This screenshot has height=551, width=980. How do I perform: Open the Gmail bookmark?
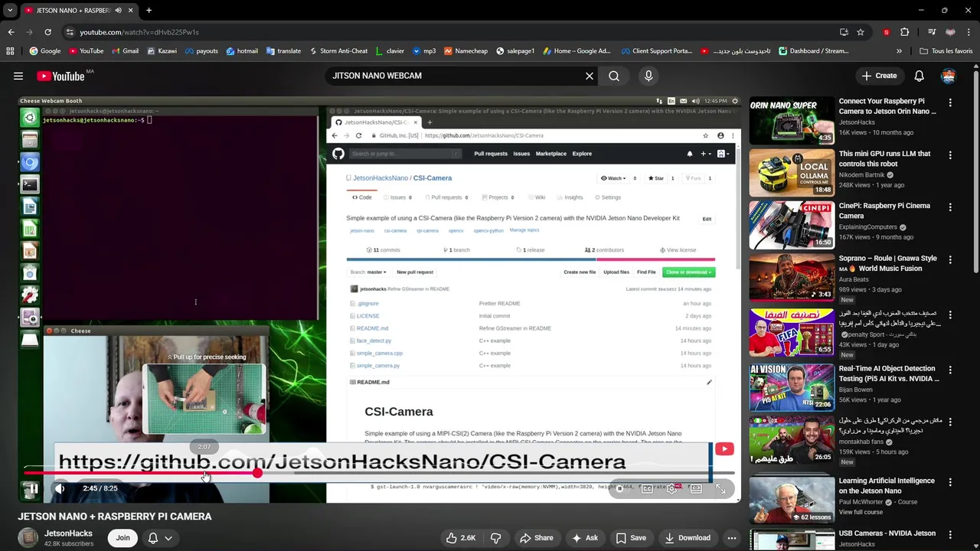click(x=125, y=51)
